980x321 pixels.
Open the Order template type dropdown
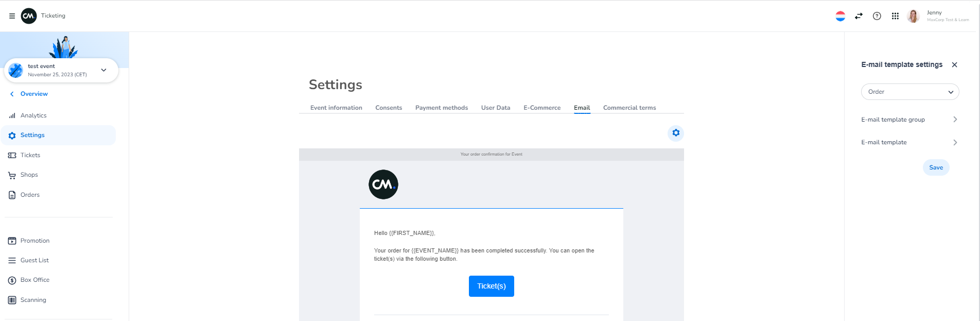point(909,92)
